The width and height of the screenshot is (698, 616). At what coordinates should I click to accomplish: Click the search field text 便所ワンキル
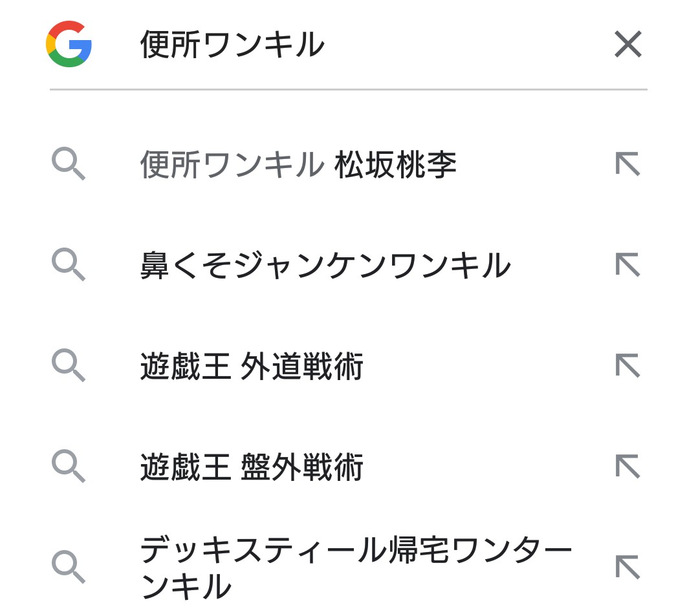coord(232,45)
